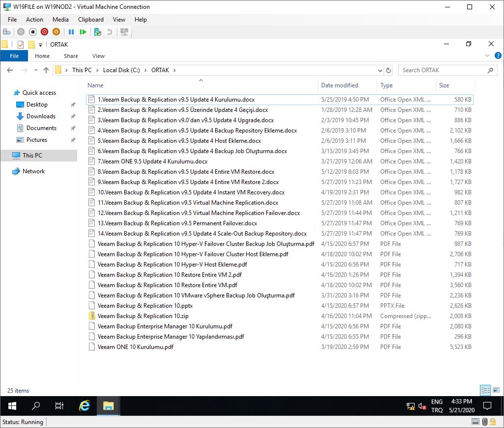Click the Ctrl+Alt+Del toolbar icon

click(6, 32)
